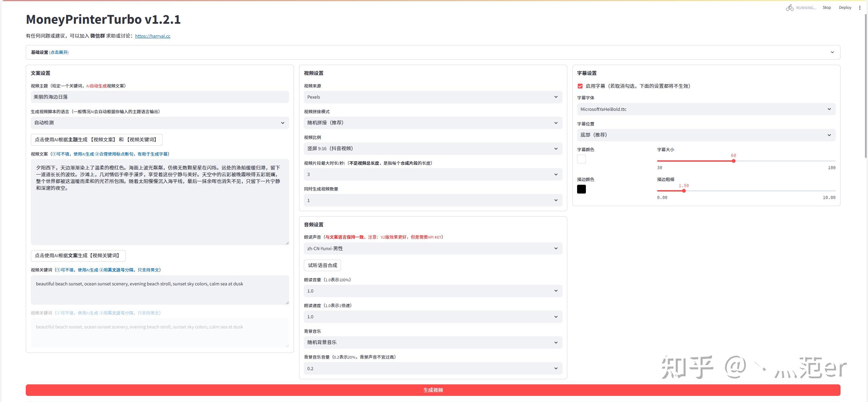868x402 pixels.
Task: Open the 视频拼接模式 dropdown
Action: click(x=433, y=123)
